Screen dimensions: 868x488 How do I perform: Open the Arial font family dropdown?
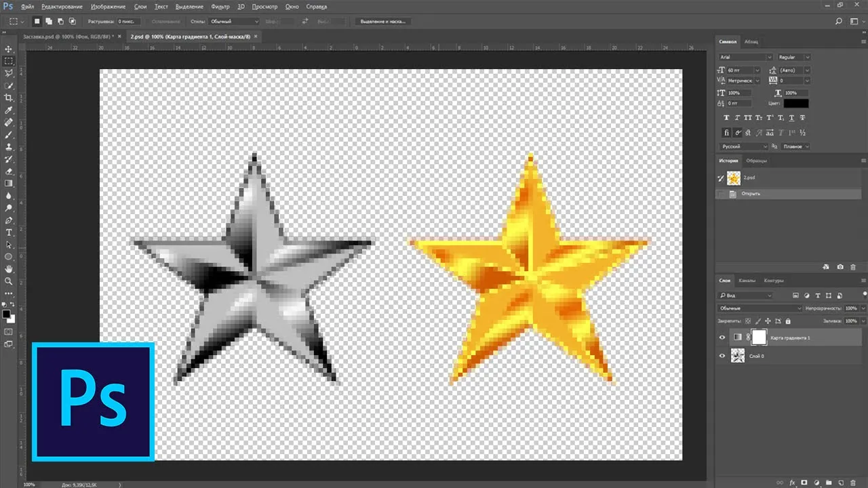[745, 58]
